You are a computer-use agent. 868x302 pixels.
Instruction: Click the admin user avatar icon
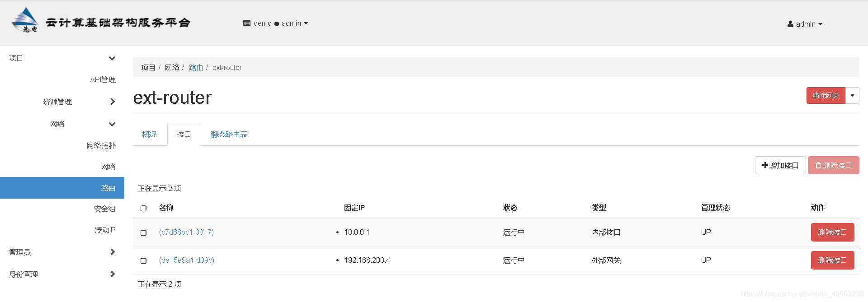pyautogui.click(x=790, y=24)
